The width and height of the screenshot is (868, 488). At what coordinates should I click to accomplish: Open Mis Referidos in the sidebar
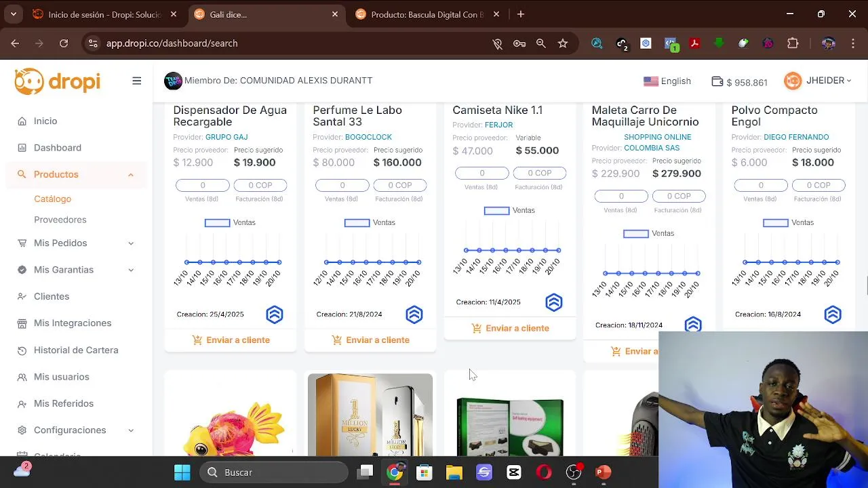click(x=64, y=403)
